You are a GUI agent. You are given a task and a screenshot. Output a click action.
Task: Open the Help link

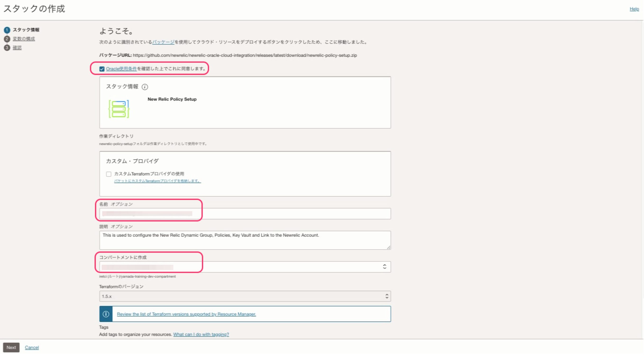pos(634,9)
